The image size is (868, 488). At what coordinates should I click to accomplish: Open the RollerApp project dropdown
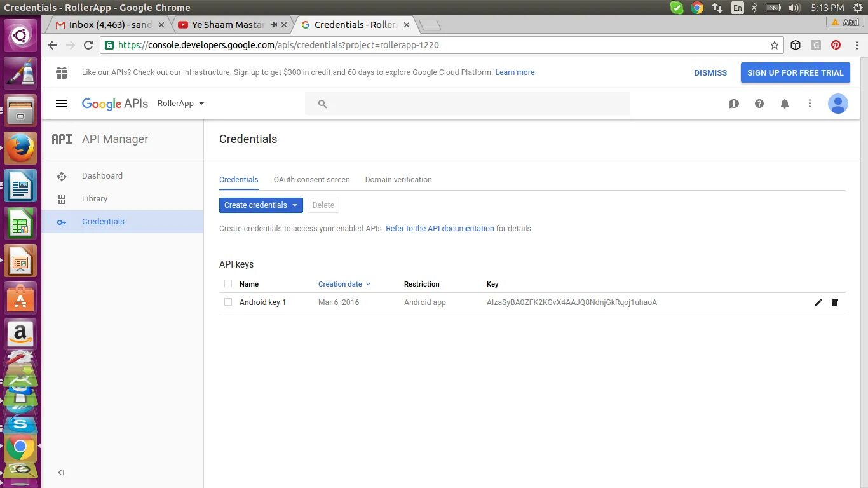[180, 104]
